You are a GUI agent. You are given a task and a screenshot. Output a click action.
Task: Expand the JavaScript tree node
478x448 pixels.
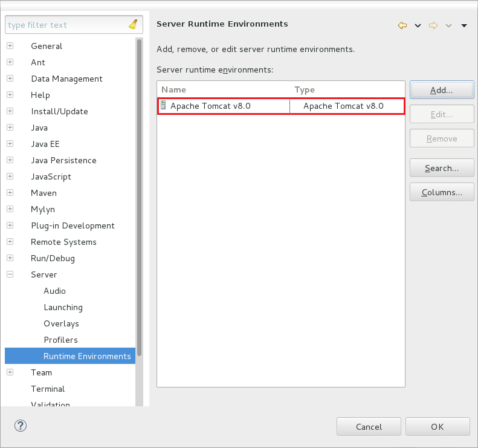(10, 177)
